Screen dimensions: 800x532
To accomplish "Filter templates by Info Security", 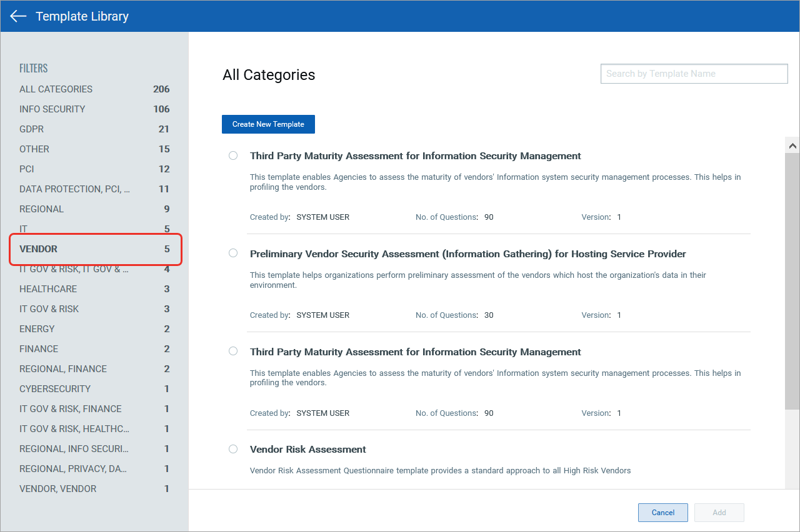I will click(52, 109).
